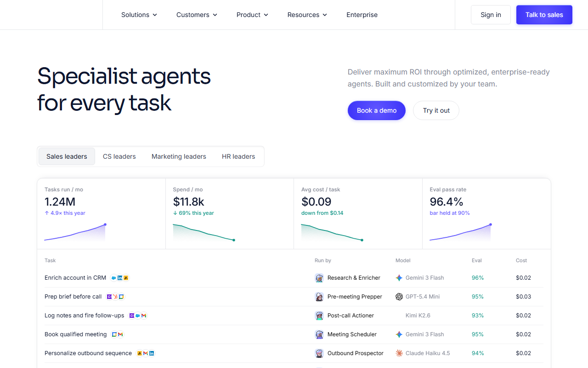Click purple icon in Log notes row
The width and height of the screenshot is (588, 368).
(132, 316)
